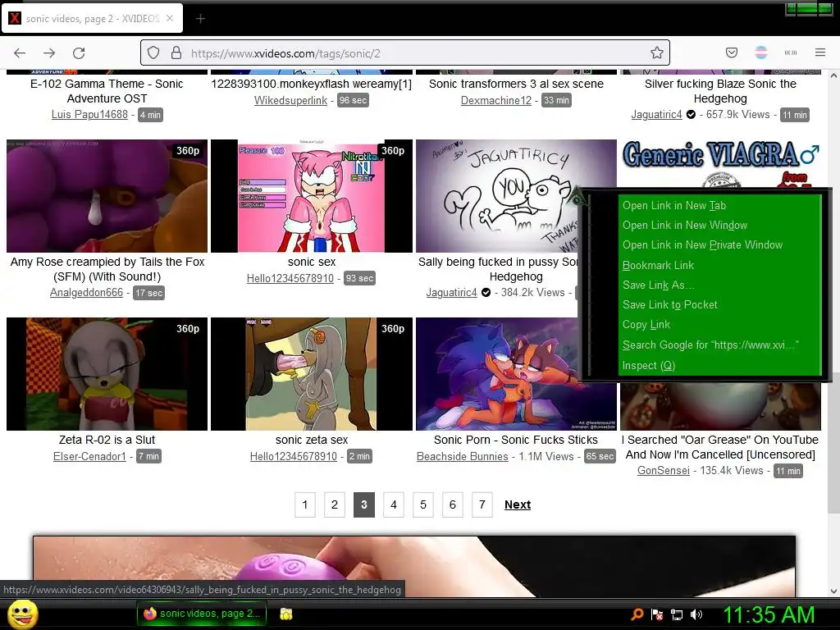Viewport: 840px width, 630px height.
Task: Open uploader GonSensei profile link
Action: (x=663, y=471)
